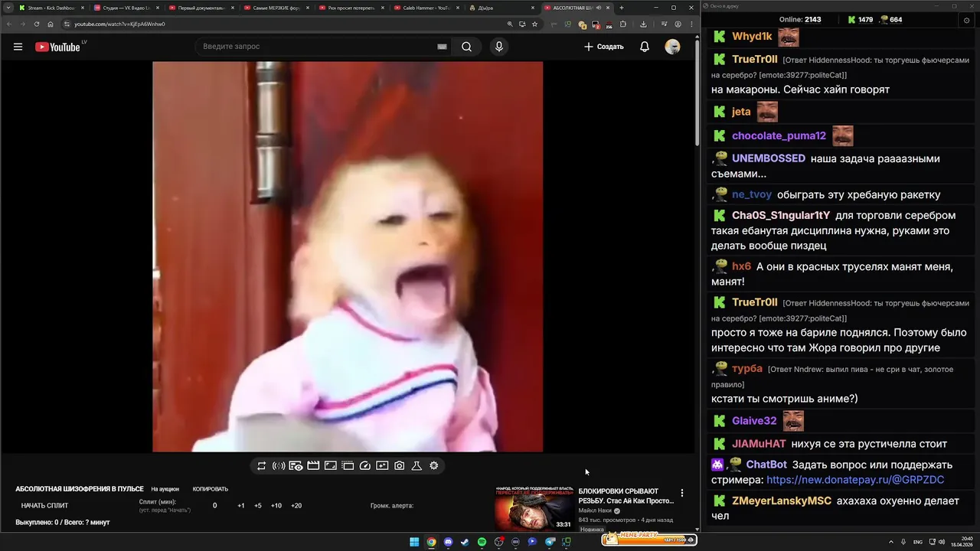Go to the YouTube home logo
The image size is (980, 551).
coord(57,47)
